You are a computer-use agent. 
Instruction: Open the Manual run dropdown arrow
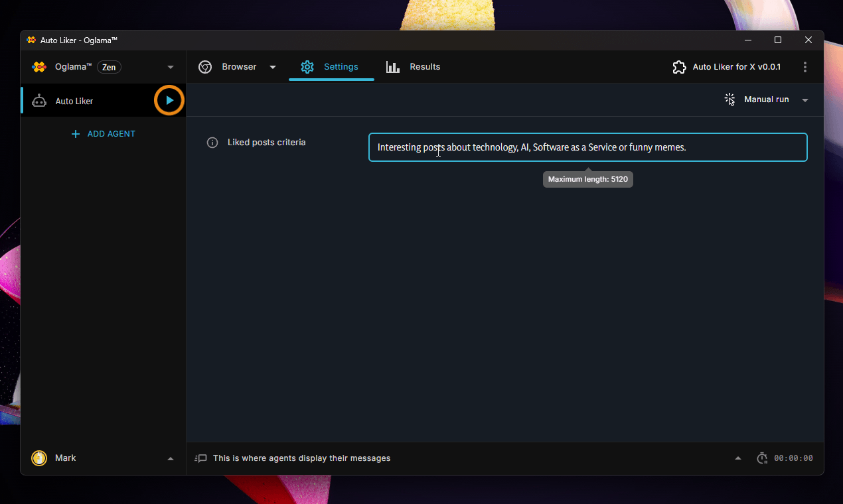(805, 100)
